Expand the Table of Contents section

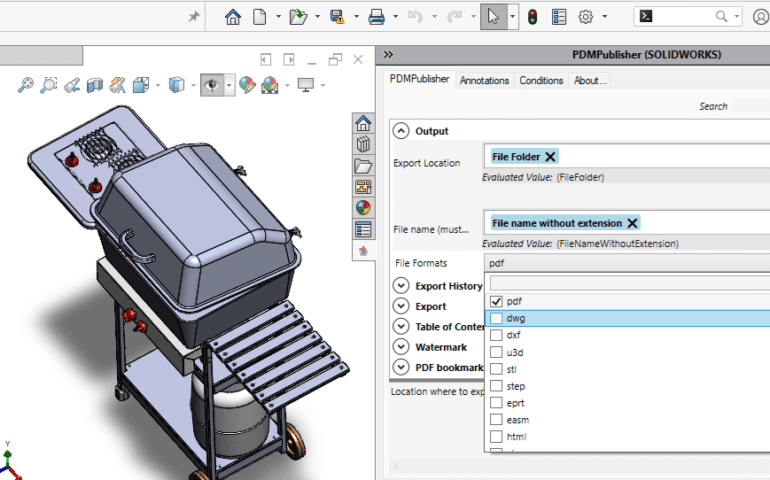401,326
